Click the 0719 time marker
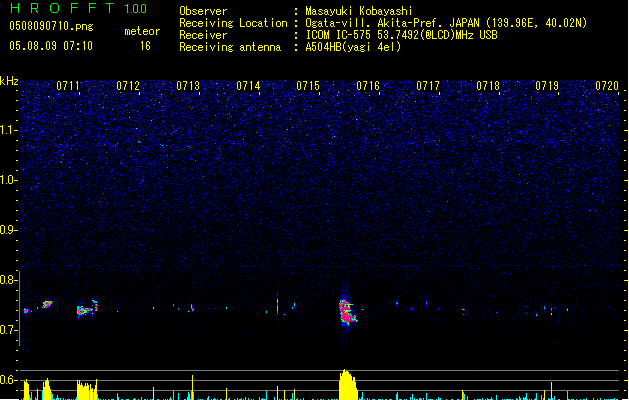Viewport: 629px width, 400px height. [547, 86]
